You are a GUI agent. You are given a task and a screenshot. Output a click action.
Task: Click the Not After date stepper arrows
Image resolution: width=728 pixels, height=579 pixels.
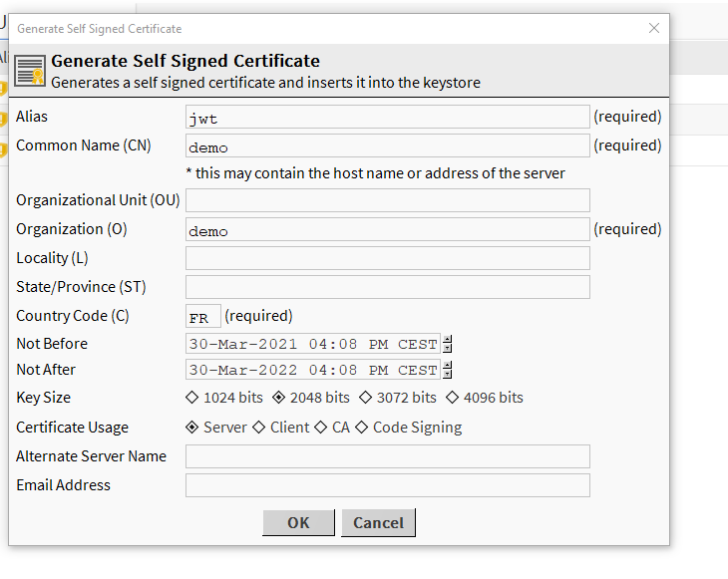click(448, 370)
